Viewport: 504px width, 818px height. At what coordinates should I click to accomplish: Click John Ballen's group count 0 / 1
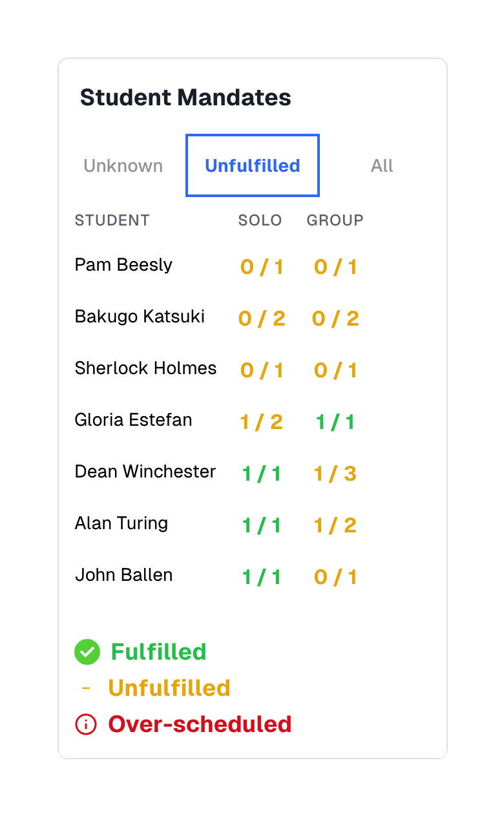[335, 577]
